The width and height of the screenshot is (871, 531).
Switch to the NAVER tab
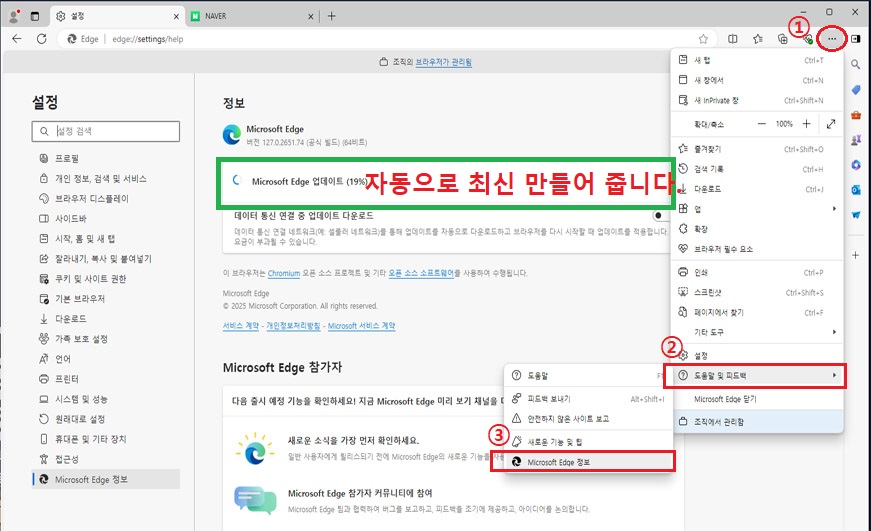point(253,16)
